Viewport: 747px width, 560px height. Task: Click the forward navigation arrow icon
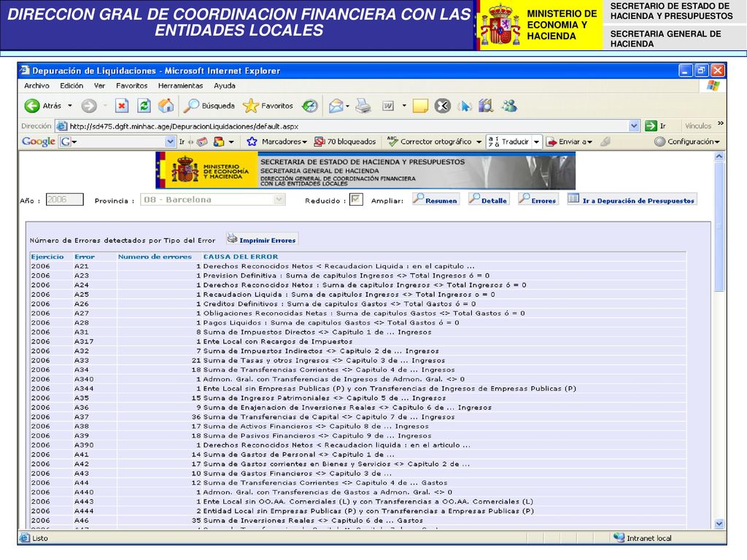[88, 106]
